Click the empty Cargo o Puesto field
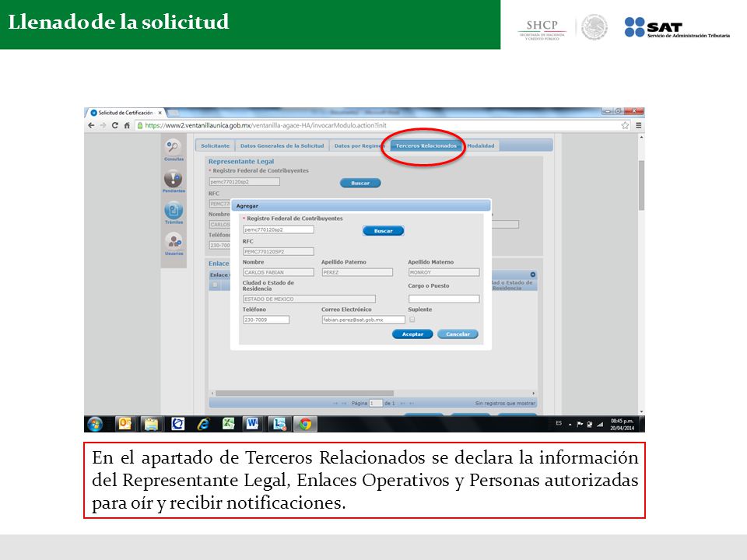 click(x=444, y=299)
